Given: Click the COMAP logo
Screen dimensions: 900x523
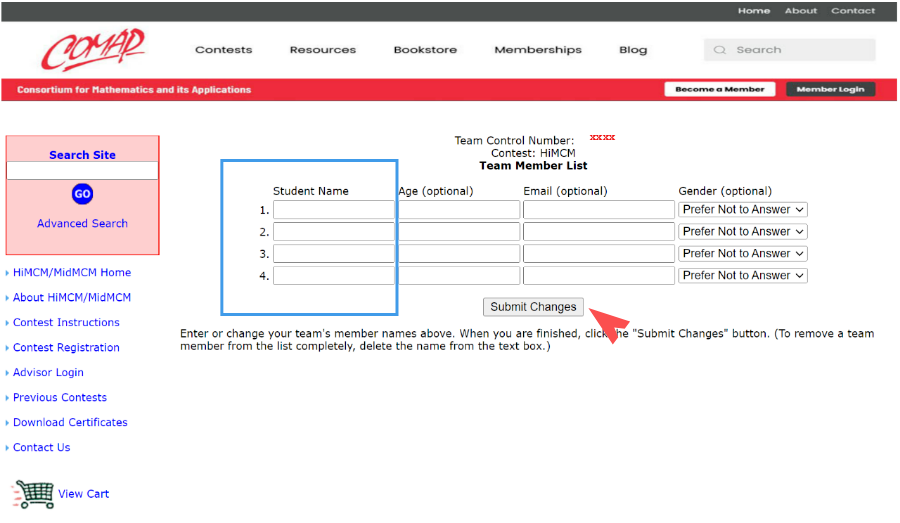Looking at the screenshot, I should (93, 49).
